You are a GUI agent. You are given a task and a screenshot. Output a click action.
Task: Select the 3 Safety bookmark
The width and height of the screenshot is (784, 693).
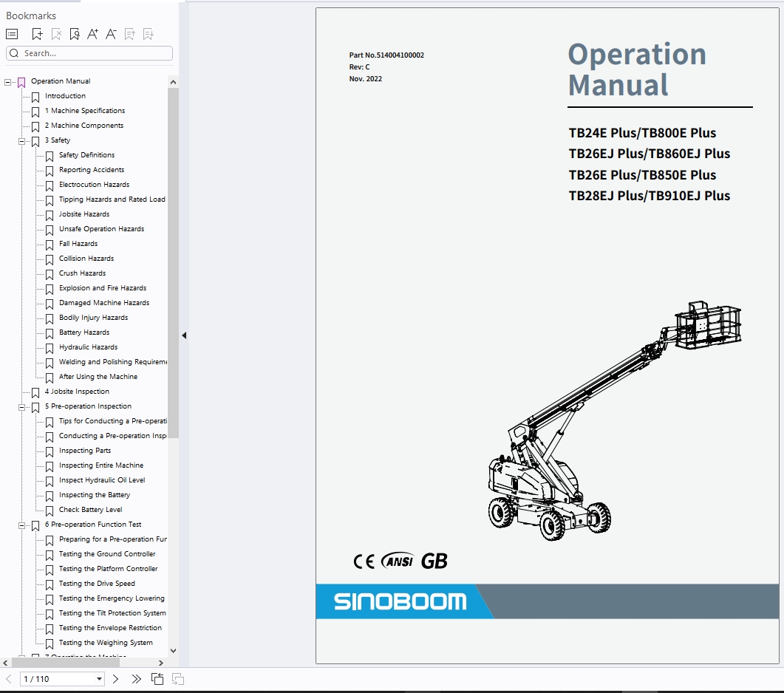(58, 140)
